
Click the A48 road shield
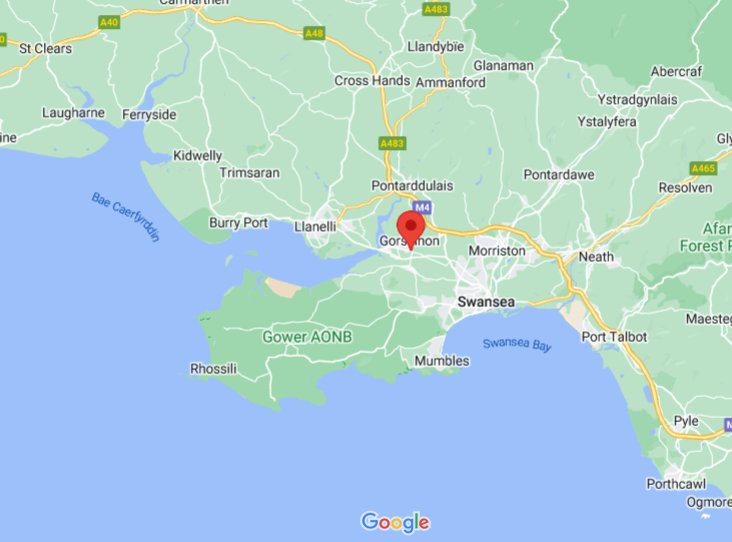(x=314, y=33)
